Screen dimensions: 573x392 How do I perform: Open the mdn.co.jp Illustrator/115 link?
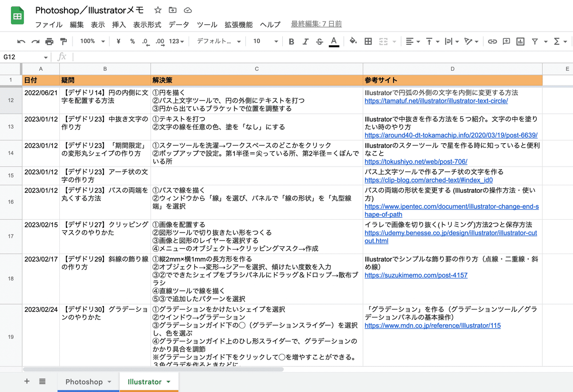tap(433, 326)
